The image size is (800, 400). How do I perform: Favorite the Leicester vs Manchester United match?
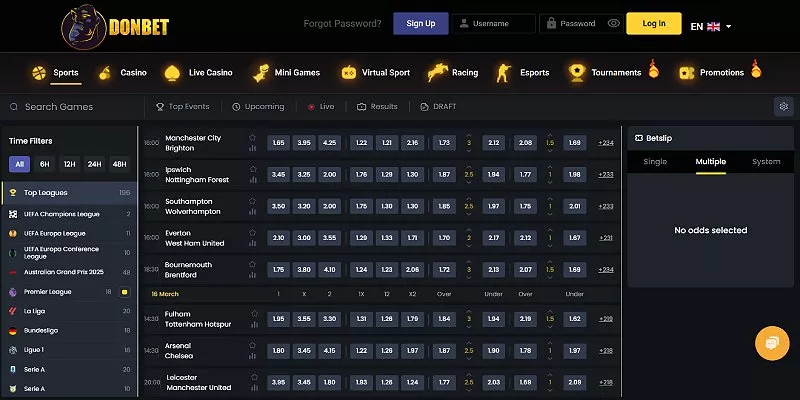coord(254,377)
